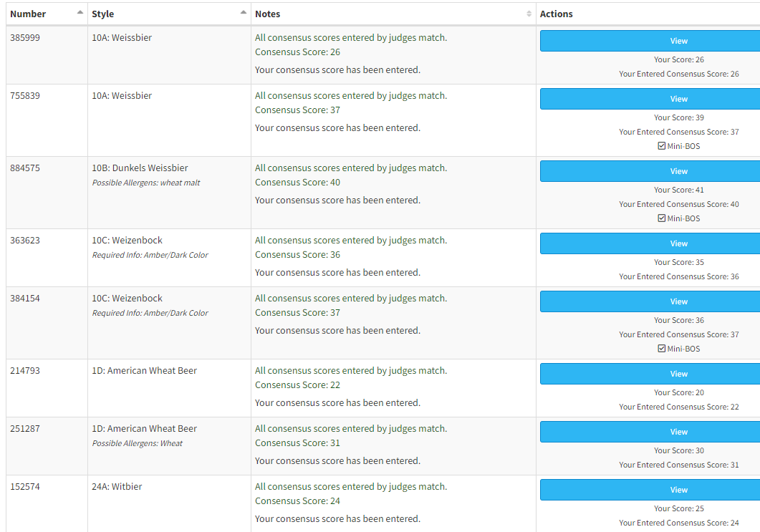View entry 884575 Dunkels Weissbier
The height and width of the screenshot is (532, 760).
pos(678,171)
